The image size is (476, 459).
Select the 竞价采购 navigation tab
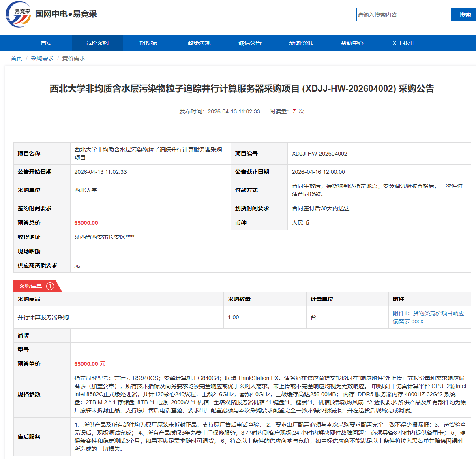[x=97, y=43]
